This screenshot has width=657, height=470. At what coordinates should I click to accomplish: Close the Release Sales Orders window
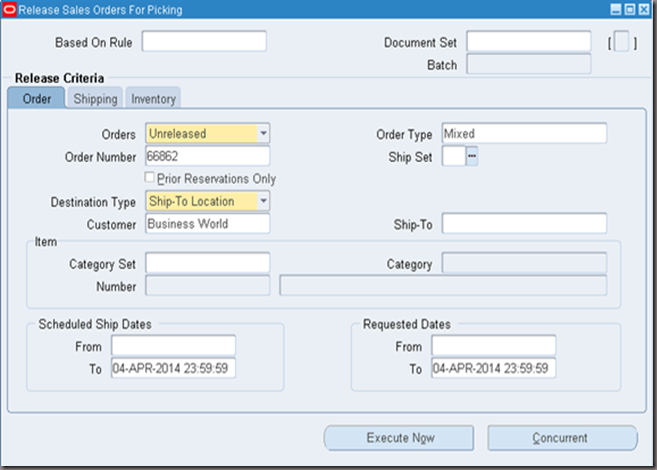(644, 9)
